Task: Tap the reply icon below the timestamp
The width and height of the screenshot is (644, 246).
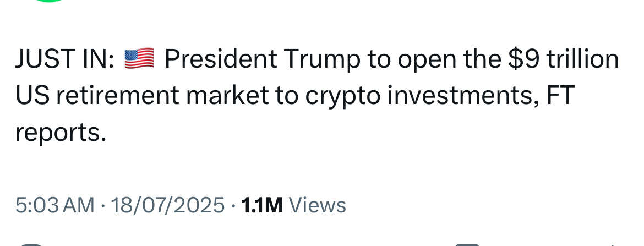Action: [31, 245]
